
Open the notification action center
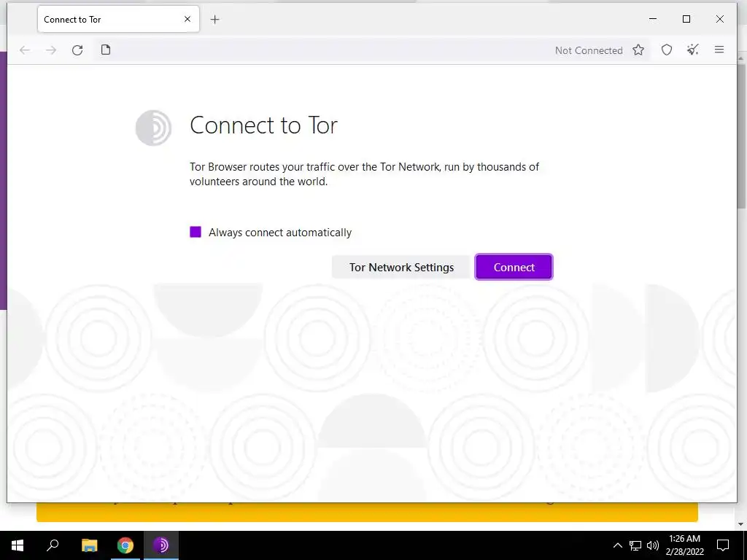tap(723, 545)
